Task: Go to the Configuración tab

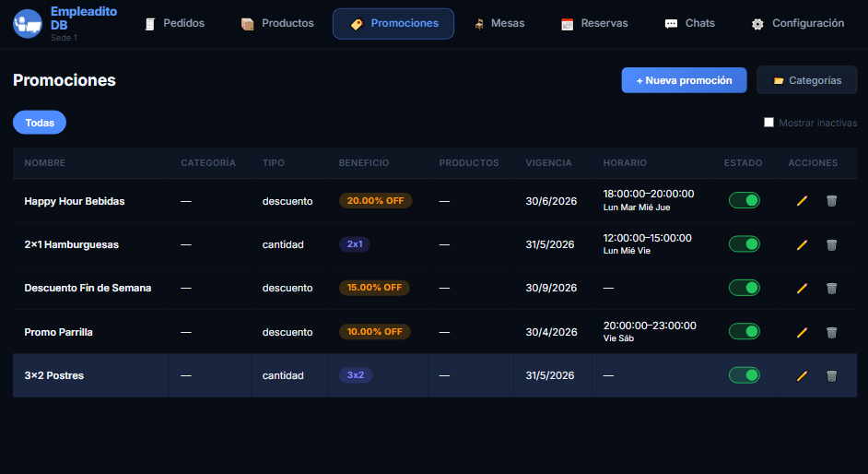Action: [797, 23]
